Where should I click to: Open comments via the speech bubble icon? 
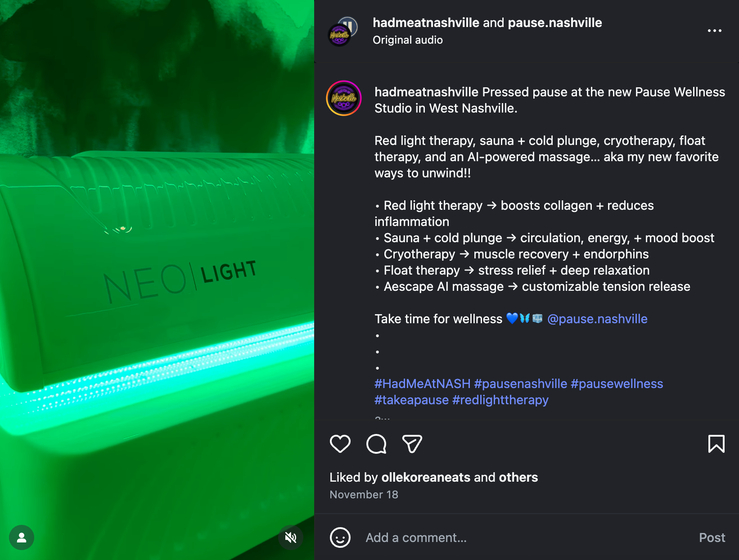(x=376, y=444)
